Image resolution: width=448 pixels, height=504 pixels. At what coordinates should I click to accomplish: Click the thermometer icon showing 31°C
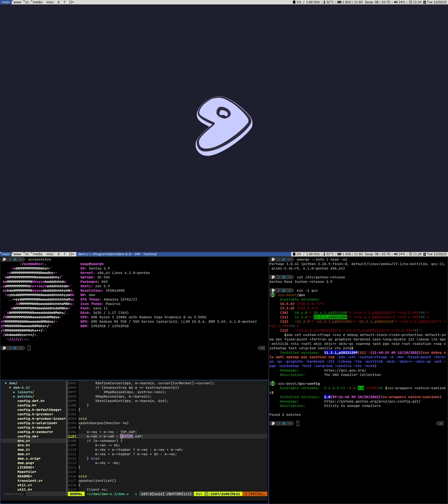[324, 254]
